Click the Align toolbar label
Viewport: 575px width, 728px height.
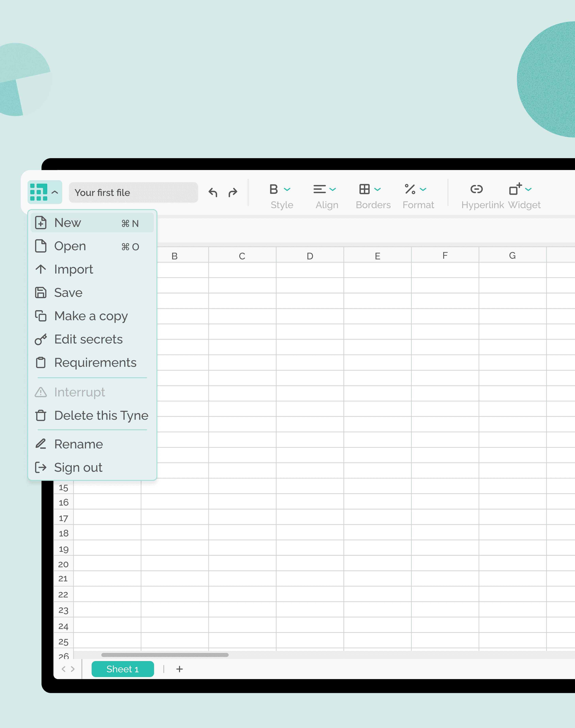coord(327,205)
